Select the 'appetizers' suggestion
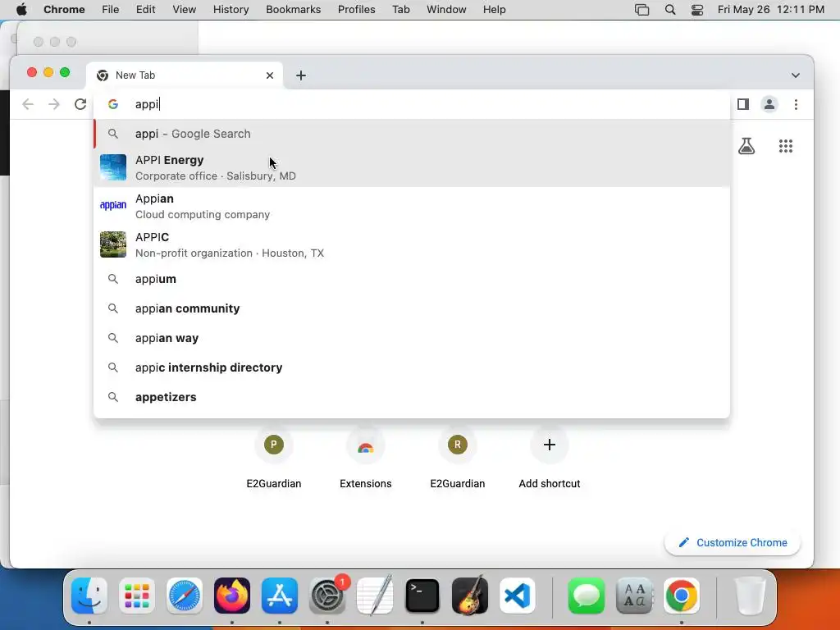This screenshot has height=630, width=840. (412, 397)
